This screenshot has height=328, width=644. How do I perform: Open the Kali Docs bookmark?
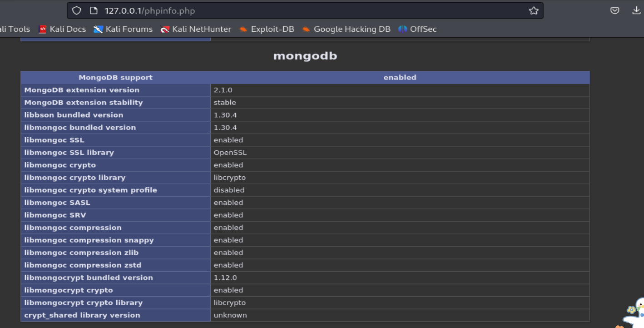pyautogui.click(x=62, y=29)
